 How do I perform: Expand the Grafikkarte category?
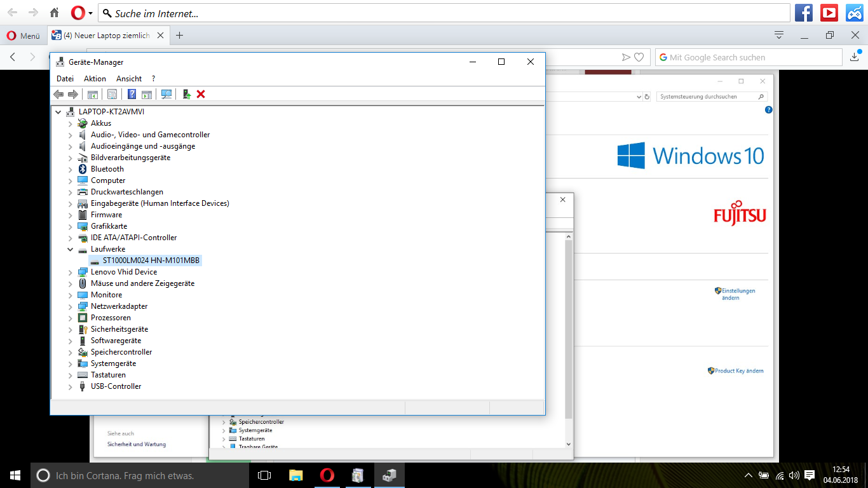pyautogui.click(x=71, y=226)
